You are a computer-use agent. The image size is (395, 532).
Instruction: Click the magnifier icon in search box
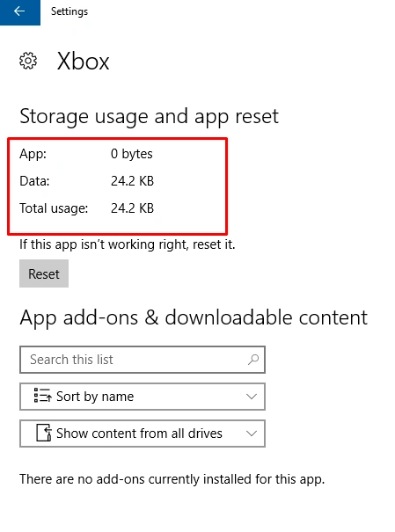[253, 360]
